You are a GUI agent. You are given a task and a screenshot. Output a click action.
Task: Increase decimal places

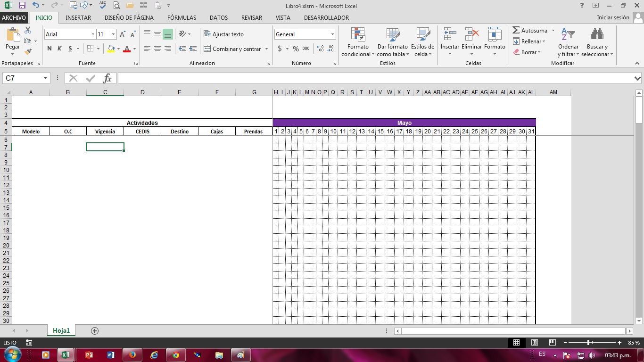[x=321, y=49]
